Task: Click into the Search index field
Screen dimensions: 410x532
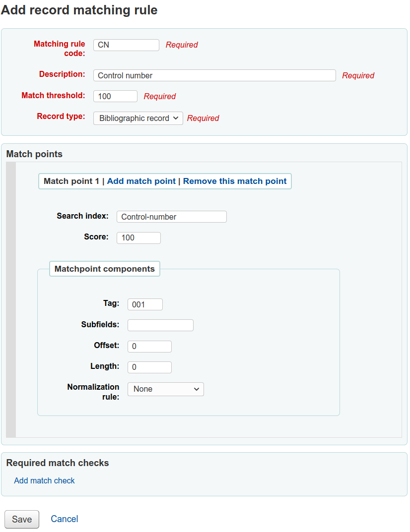Action: click(x=171, y=217)
